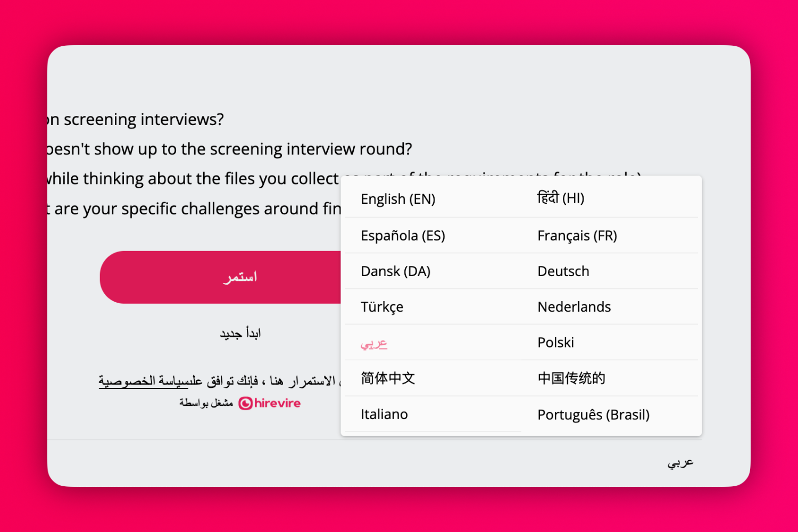Select Português (Brasil) option
Image resolution: width=798 pixels, height=532 pixels.
coord(593,414)
